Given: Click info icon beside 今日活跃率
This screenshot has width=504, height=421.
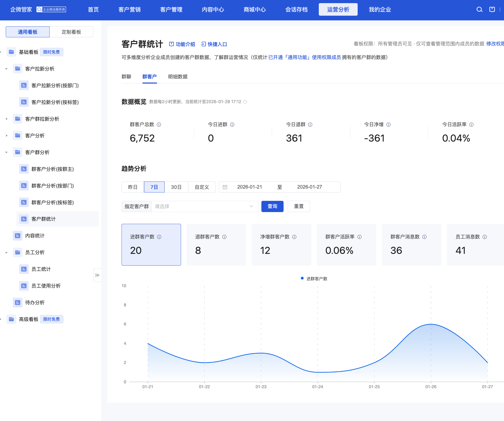Looking at the screenshot, I should pyautogui.click(x=471, y=125).
